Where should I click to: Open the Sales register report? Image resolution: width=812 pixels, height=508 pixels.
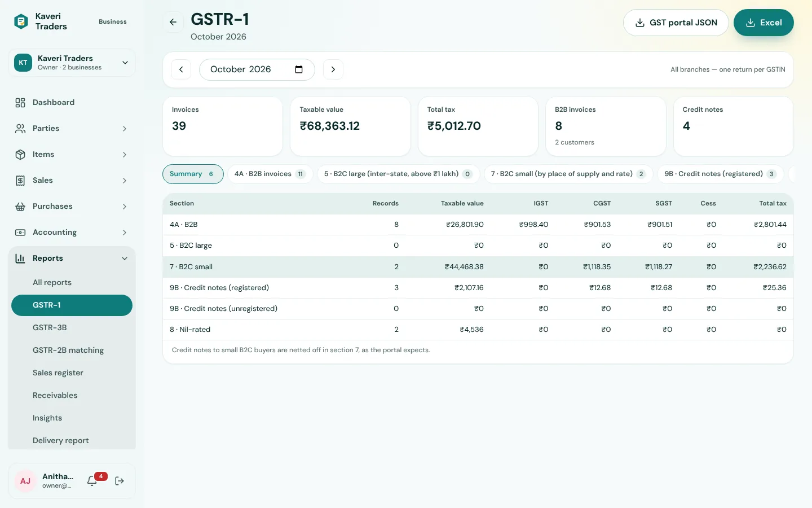point(72,373)
